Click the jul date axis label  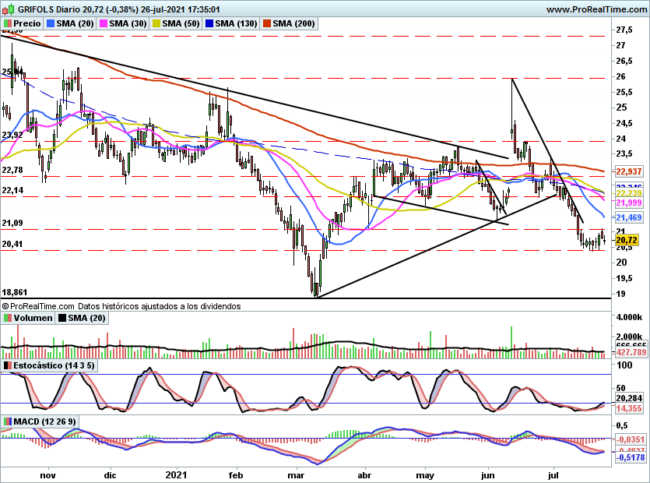tap(553, 475)
